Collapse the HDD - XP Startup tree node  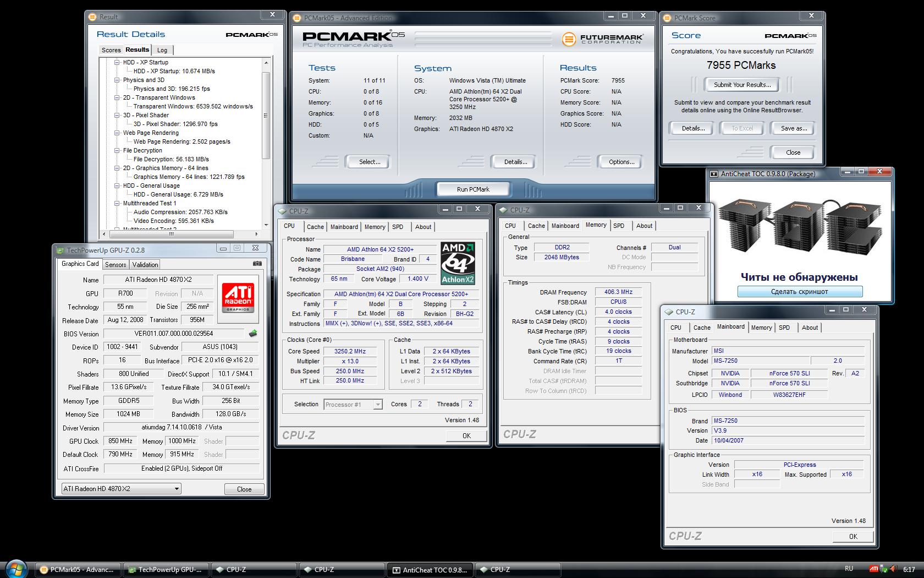tap(117, 62)
